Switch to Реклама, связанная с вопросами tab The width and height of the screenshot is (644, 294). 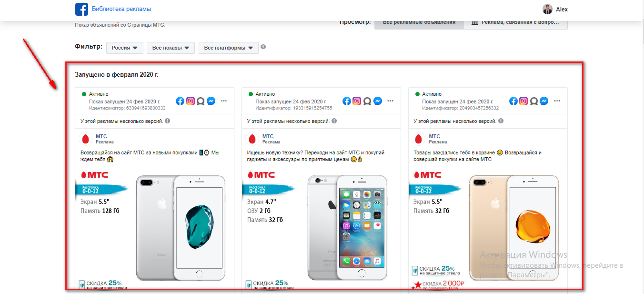516,22
